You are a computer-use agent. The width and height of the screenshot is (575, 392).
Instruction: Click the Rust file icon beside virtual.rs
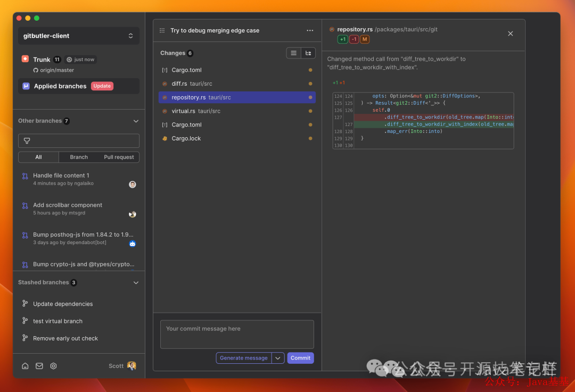(165, 111)
